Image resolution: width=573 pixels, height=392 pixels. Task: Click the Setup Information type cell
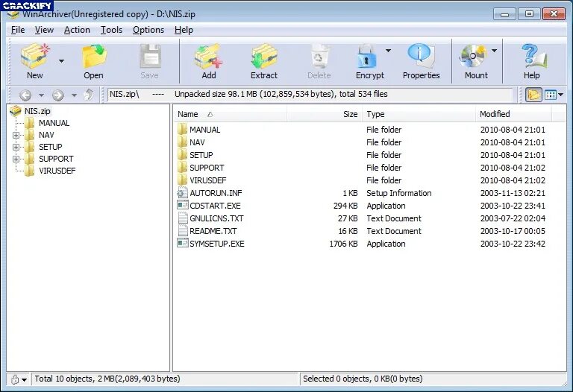pyautogui.click(x=399, y=193)
